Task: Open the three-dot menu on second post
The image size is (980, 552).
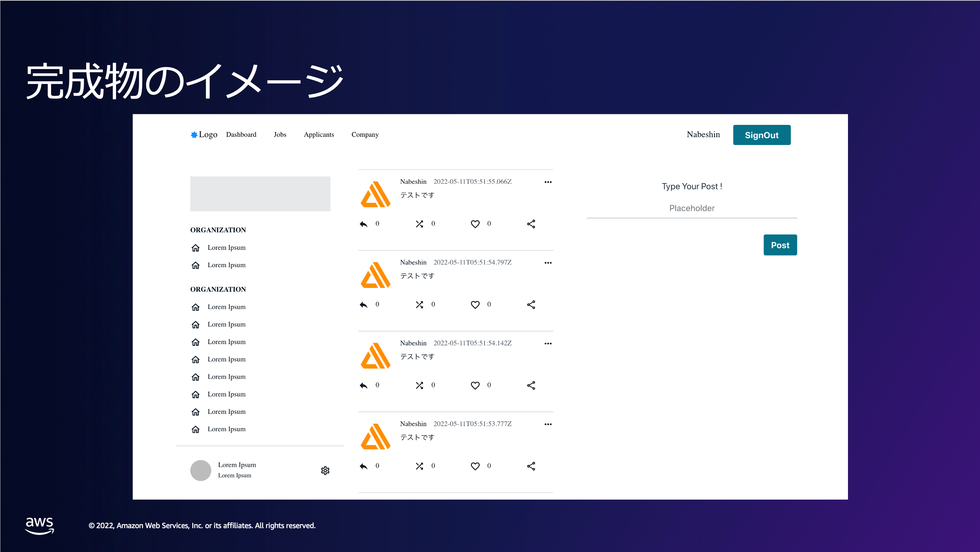Action: (x=548, y=263)
